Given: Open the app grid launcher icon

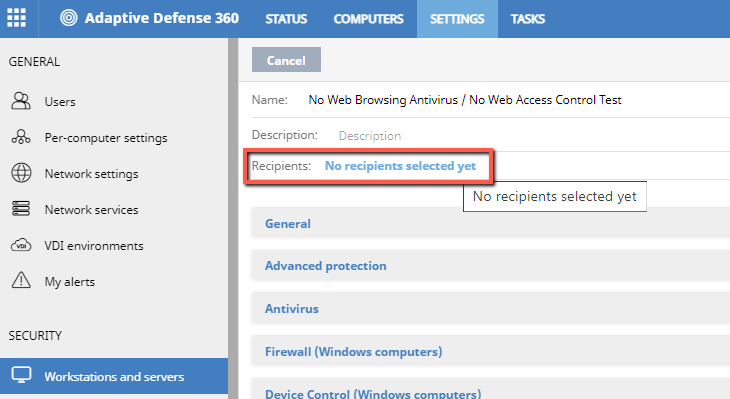Looking at the screenshot, I should (x=17, y=18).
